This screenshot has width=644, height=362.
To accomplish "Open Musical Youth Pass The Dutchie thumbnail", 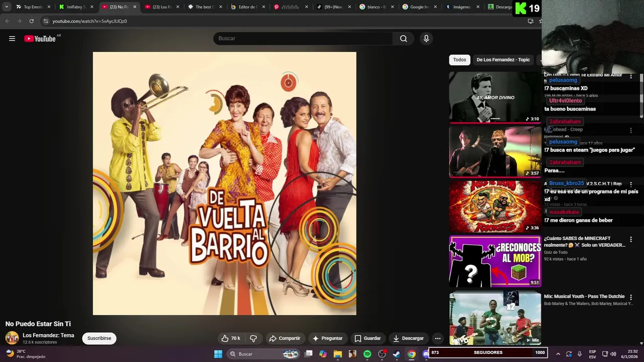I will [495, 318].
